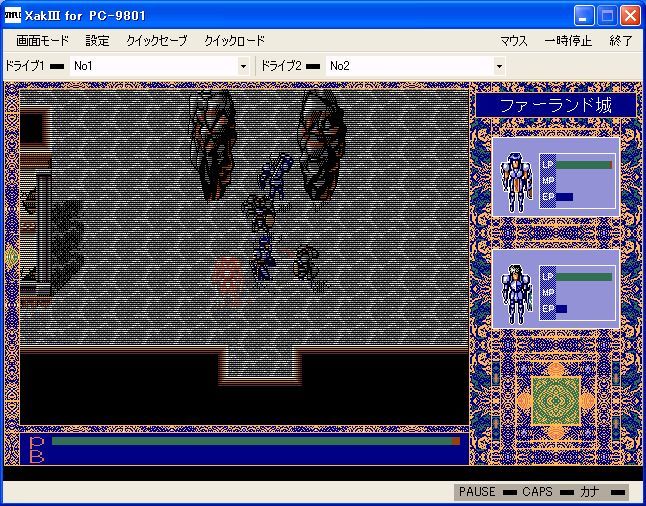Open the 設定 settings menu

(98, 41)
